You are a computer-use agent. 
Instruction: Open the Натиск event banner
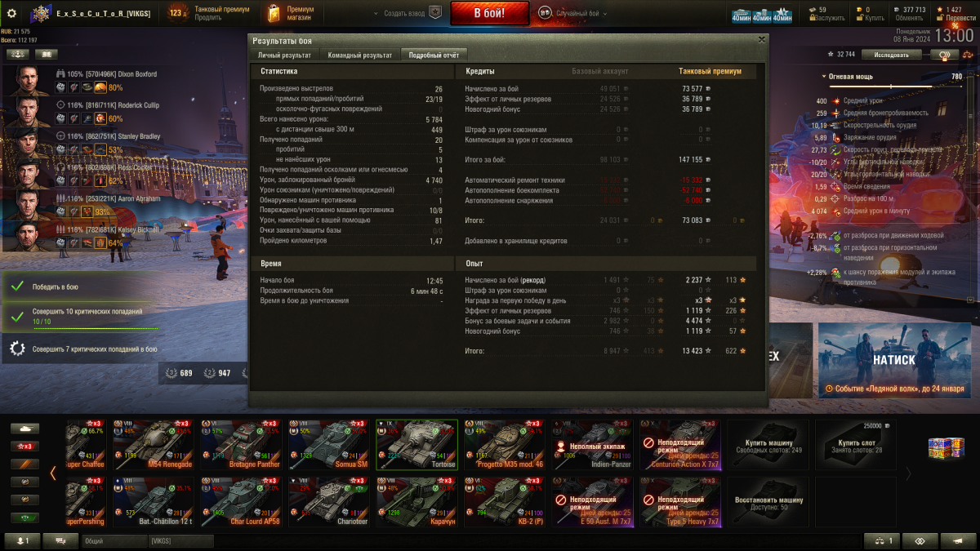[894, 360]
